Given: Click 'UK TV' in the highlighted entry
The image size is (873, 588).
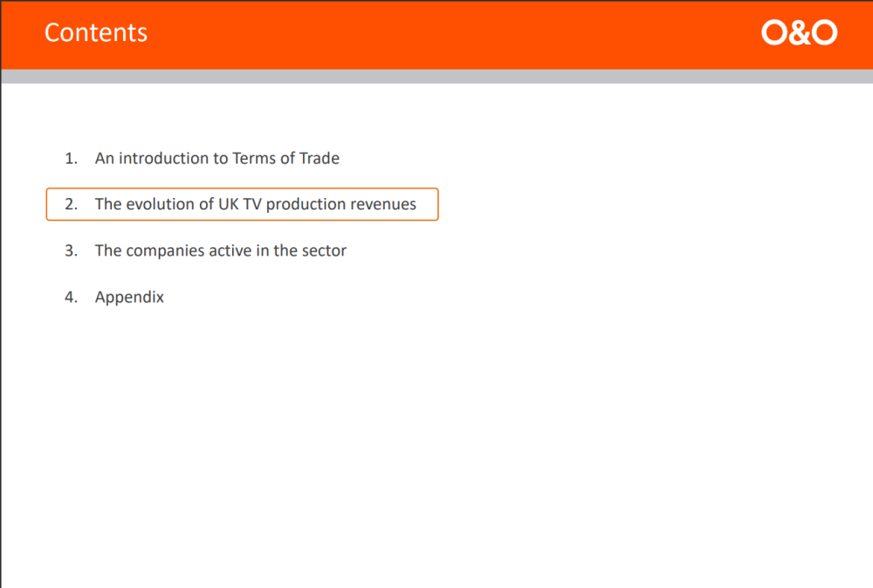Looking at the screenshot, I should tap(240, 204).
